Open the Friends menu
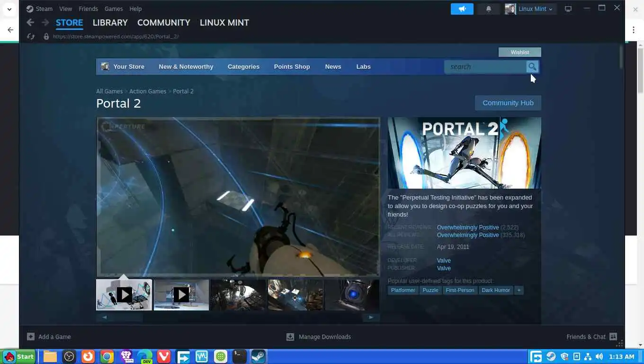The height and width of the screenshot is (364, 644). [88, 9]
